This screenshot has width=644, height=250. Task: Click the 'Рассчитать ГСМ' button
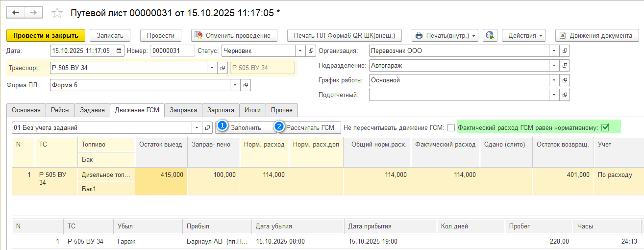pyautogui.click(x=310, y=127)
